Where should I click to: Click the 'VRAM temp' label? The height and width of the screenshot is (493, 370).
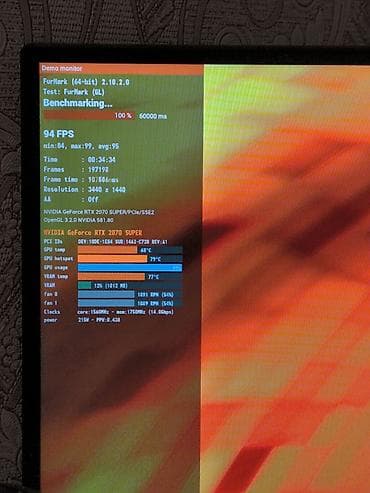[56, 277]
